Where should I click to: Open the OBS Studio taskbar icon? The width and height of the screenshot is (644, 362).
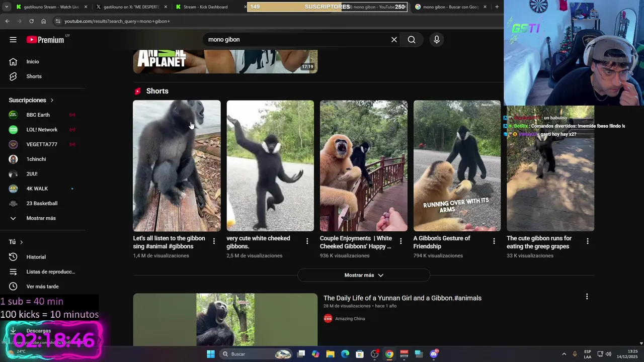click(x=375, y=354)
